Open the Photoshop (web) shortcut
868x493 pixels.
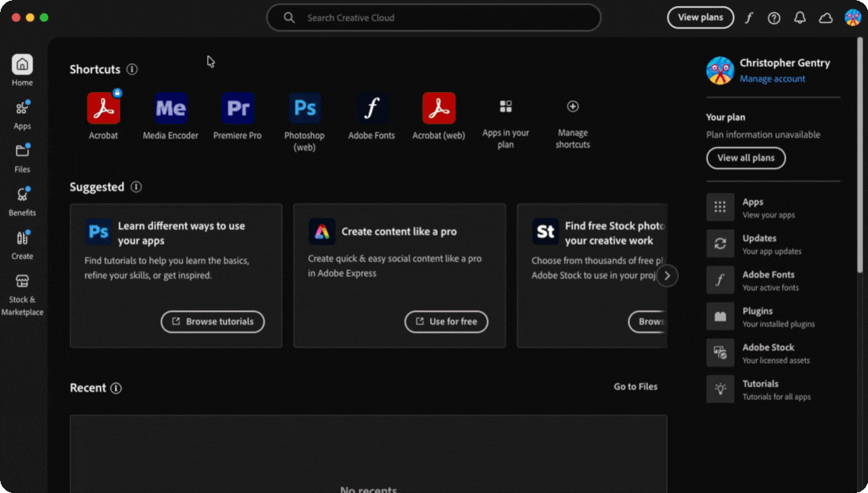305,109
